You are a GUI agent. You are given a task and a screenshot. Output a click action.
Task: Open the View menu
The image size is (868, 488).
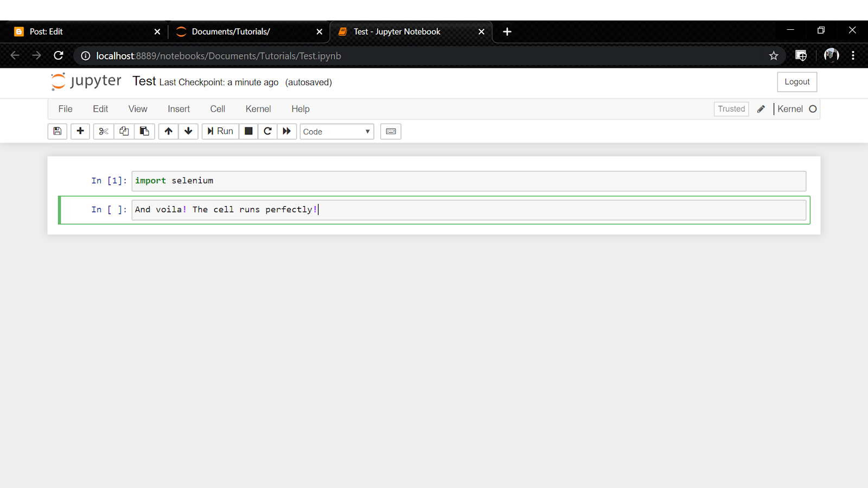(138, 109)
